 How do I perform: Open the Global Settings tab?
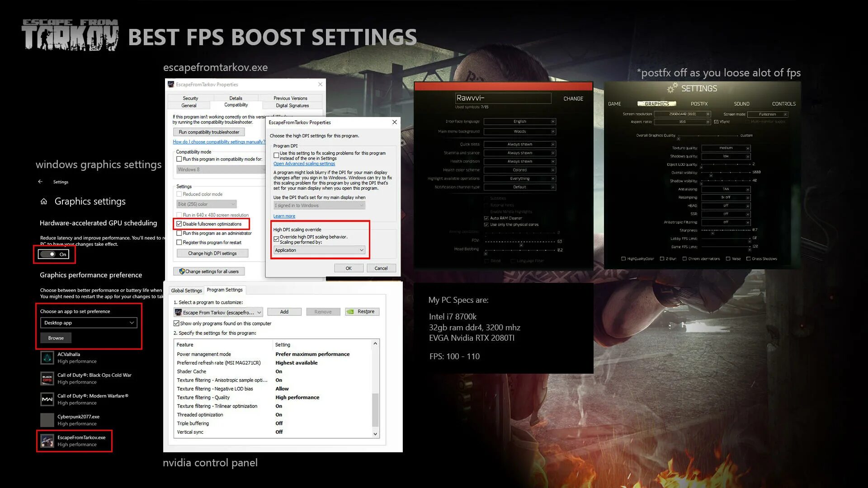(186, 291)
